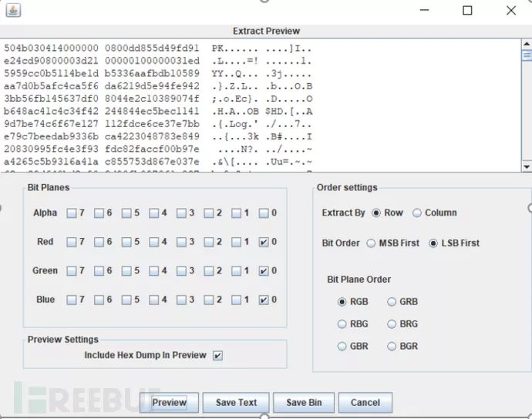
Task: Check Blue bit plane 7
Action: coord(71,300)
